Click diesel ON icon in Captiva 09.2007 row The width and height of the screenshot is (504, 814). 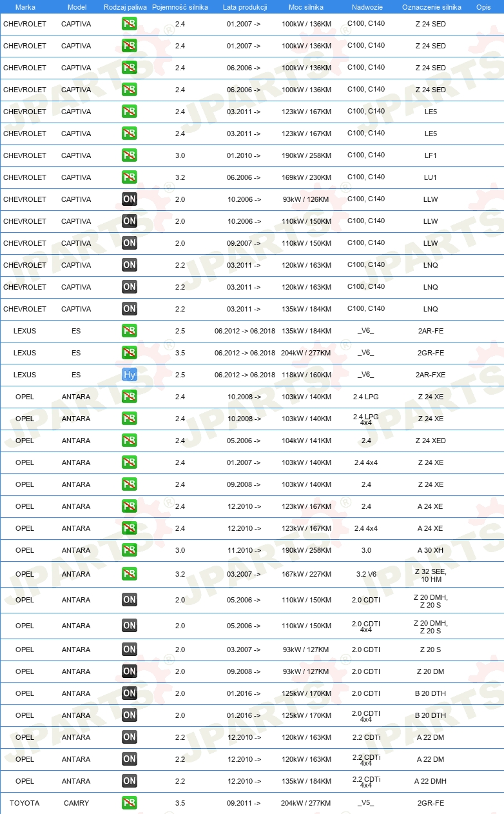(x=130, y=243)
